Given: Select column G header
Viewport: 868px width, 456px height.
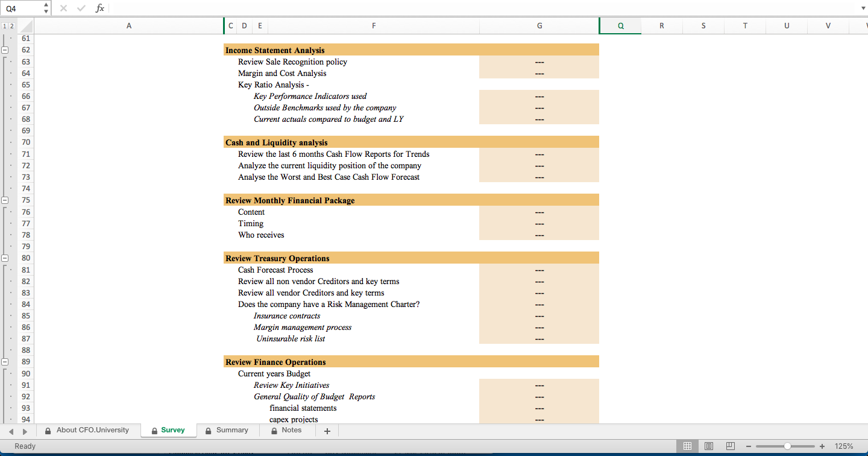Looking at the screenshot, I should click(539, 25).
